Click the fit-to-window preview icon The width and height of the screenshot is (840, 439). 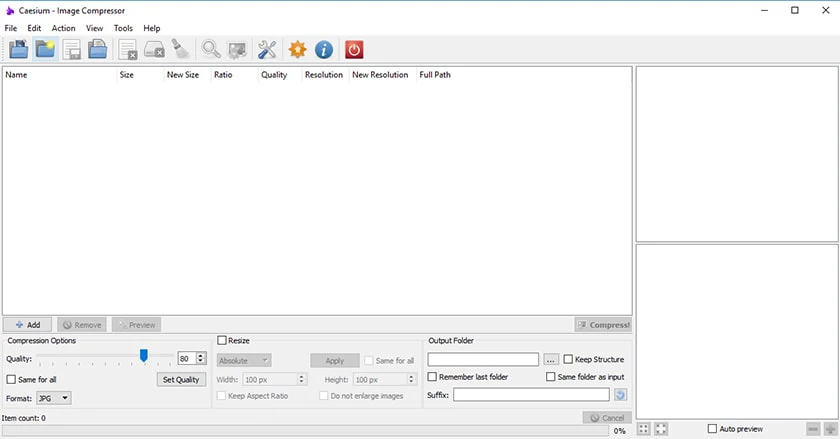[x=643, y=429]
